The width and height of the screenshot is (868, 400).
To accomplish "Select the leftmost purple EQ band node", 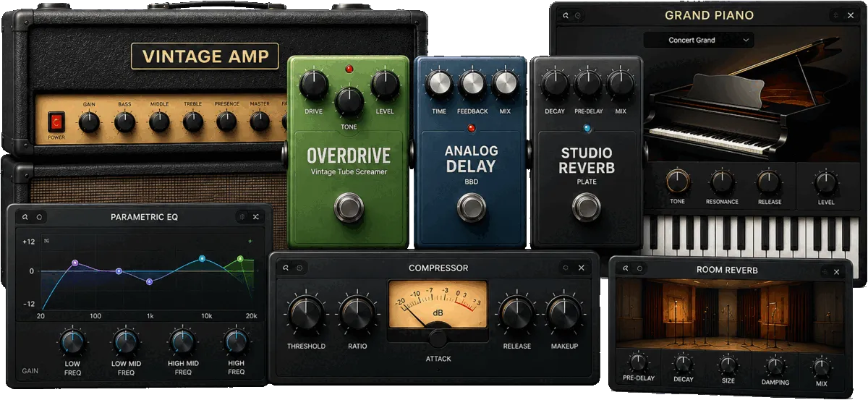I will pos(75,263).
